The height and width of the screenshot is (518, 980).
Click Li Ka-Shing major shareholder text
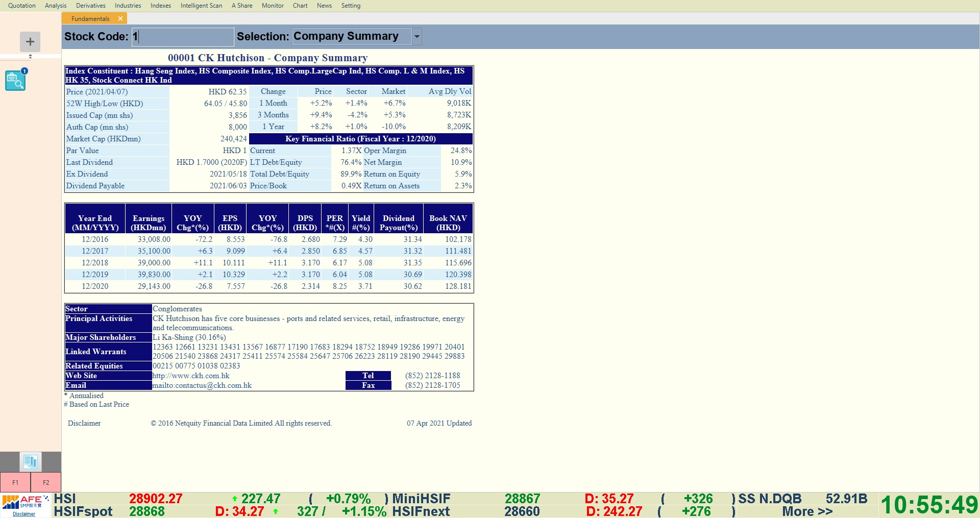click(189, 337)
